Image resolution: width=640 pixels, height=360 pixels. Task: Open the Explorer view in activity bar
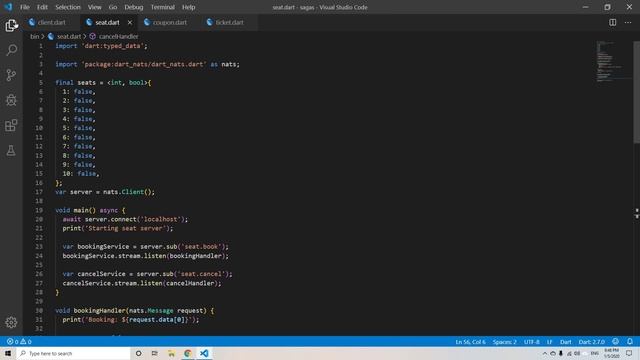click(11, 25)
